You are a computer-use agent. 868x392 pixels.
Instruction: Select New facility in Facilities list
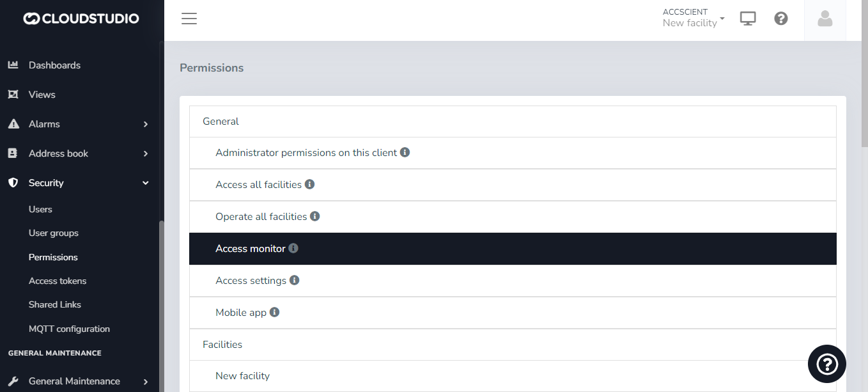coord(243,376)
